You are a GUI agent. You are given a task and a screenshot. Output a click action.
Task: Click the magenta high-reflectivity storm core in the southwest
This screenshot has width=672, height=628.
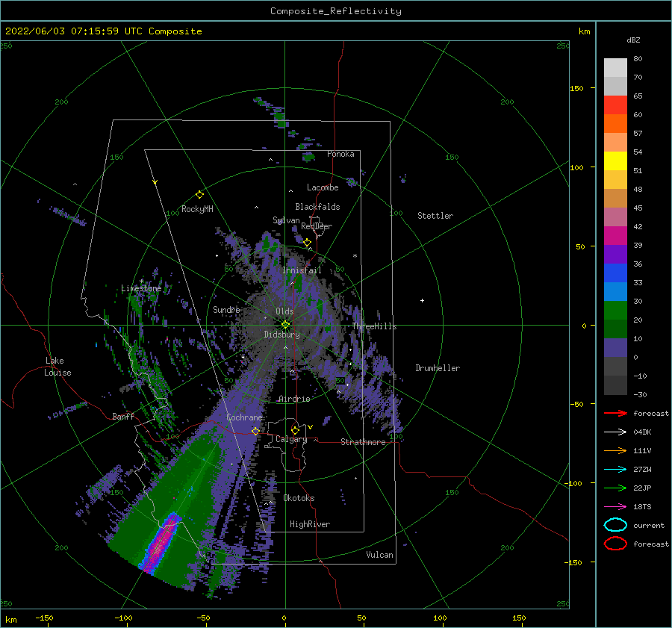click(x=161, y=542)
